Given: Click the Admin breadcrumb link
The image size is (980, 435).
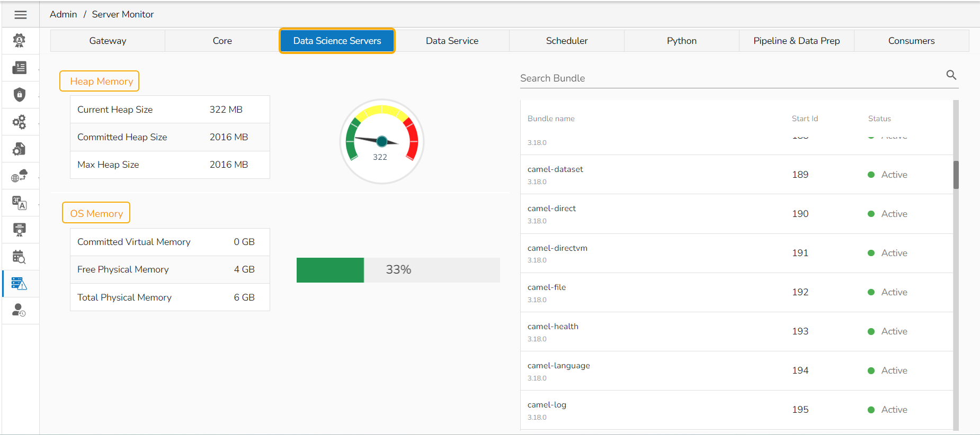Looking at the screenshot, I should point(63,14).
